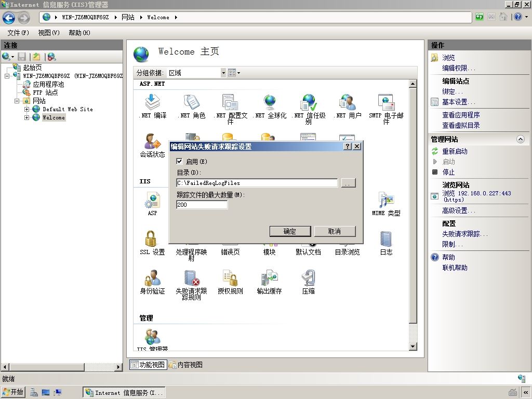
Task: Click the disconnect server icon in 连接 toolbar
Action: 51,57
